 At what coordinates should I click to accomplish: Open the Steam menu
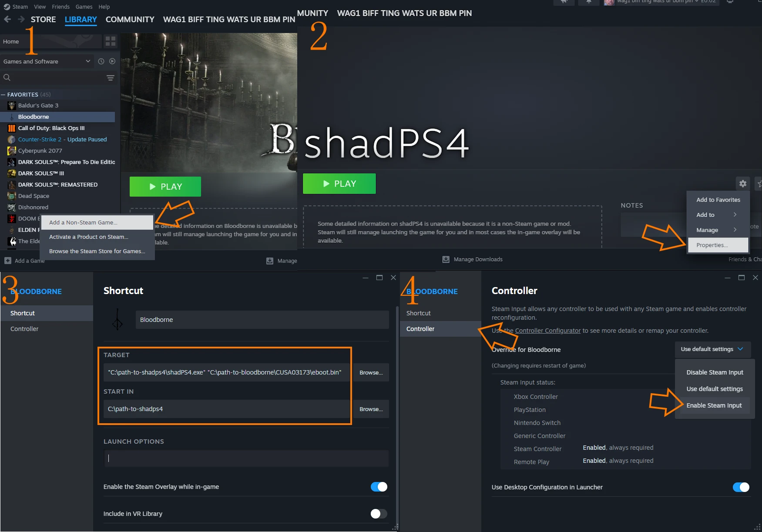point(20,7)
